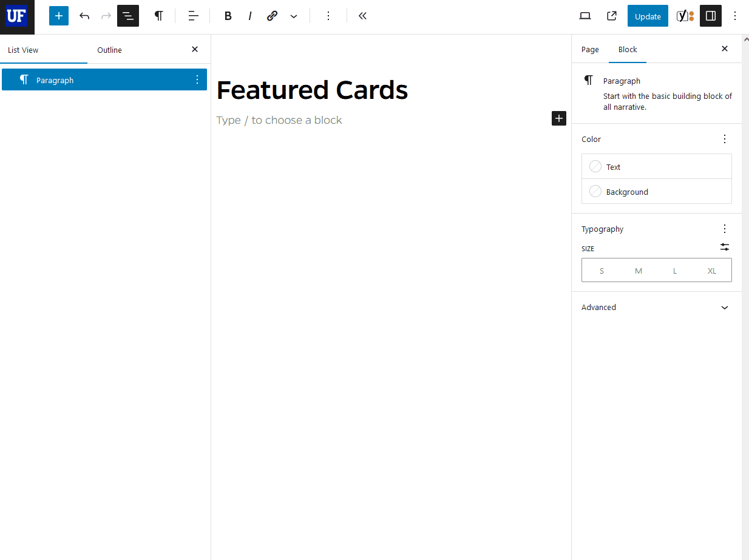This screenshot has width=749, height=560.
Task: Click the Update button
Action: [x=648, y=16]
